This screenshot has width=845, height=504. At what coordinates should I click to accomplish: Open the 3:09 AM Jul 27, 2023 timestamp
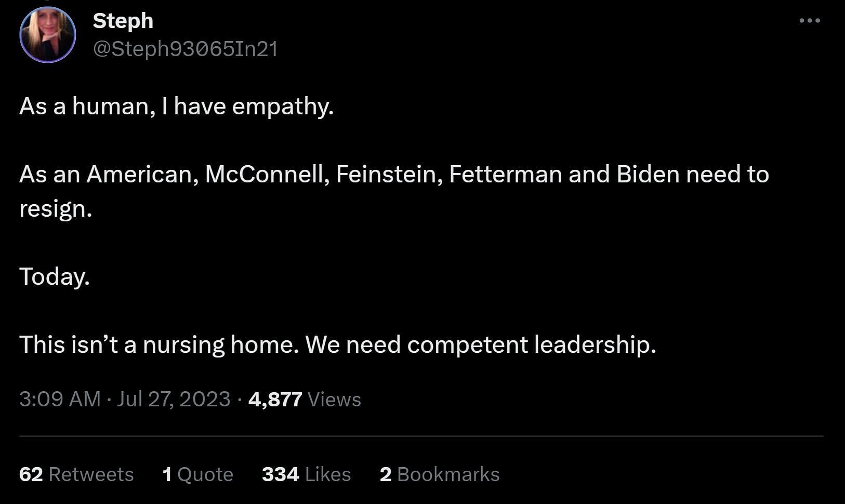(x=125, y=399)
